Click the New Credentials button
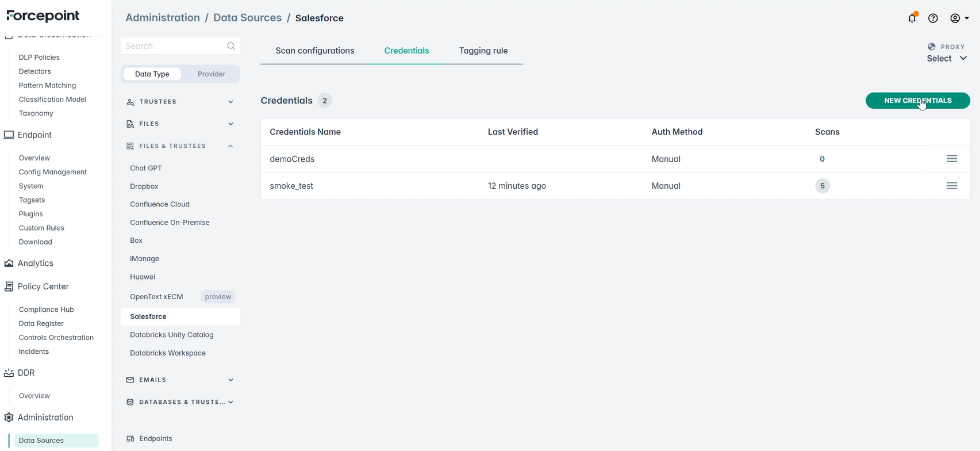The height and width of the screenshot is (451, 980). 918,101
